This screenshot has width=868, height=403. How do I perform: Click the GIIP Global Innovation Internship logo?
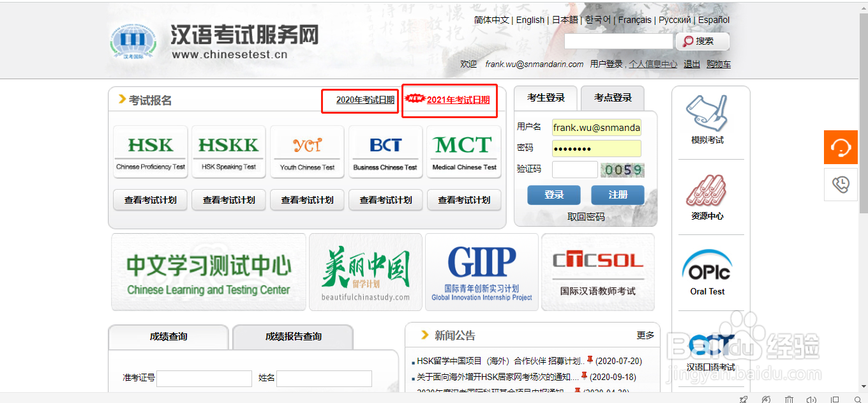point(481,271)
